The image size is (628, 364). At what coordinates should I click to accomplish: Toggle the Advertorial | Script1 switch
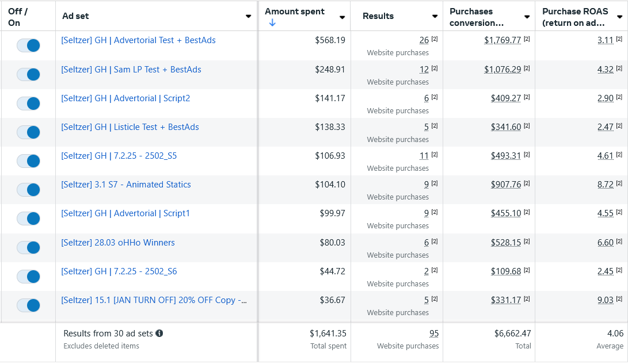coord(28,219)
